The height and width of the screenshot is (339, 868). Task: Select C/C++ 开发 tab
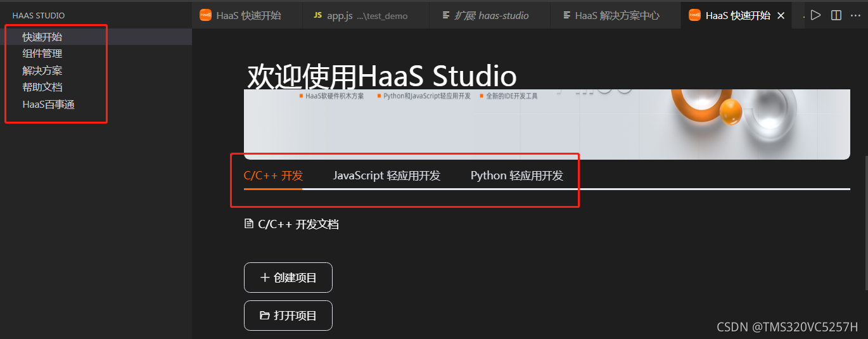[273, 176]
